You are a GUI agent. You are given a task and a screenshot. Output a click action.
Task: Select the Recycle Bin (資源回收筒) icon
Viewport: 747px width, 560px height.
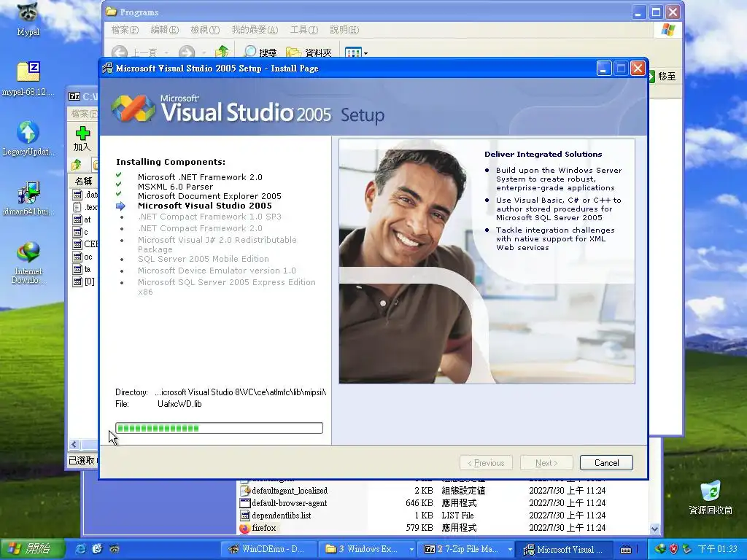click(x=711, y=497)
